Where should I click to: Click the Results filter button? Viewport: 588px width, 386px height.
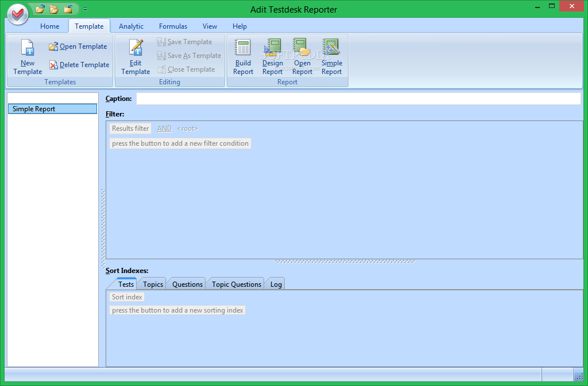(130, 128)
